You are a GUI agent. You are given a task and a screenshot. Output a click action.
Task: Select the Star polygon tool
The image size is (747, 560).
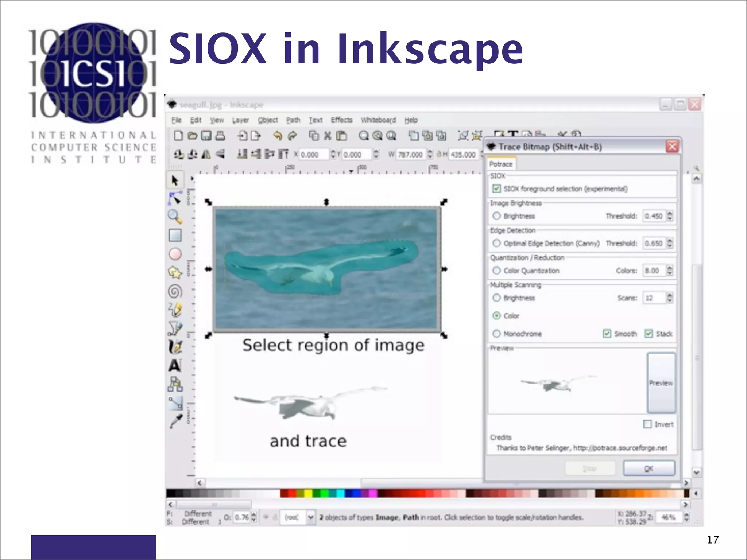(x=175, y=272)
